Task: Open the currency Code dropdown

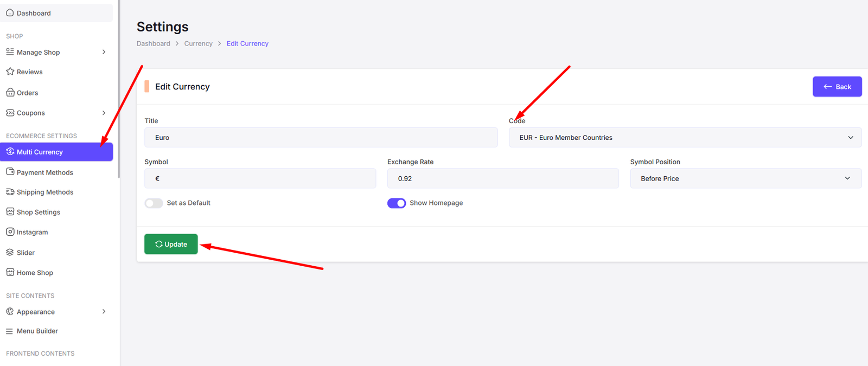Action: [x=685, y=138]
